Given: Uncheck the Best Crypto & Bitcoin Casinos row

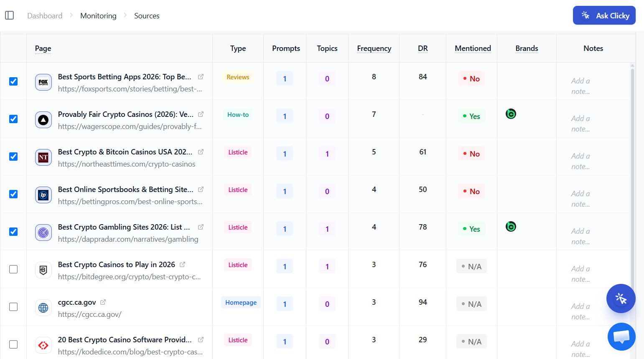Looking at the screenshot, I should [13, 157].
